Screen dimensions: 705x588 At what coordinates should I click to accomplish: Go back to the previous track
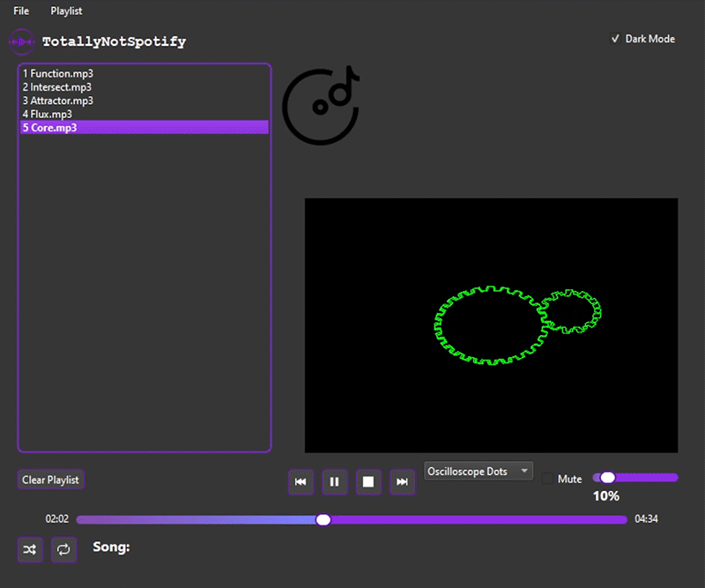pos(301,481)
